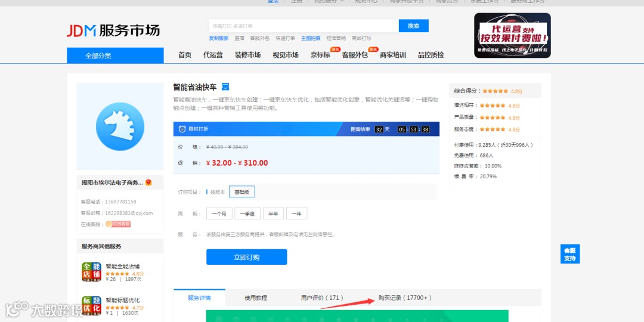Open 客服外包 in the main navigation bar
644x322 pixels.
pyautogui.click(x=355, y=55)
